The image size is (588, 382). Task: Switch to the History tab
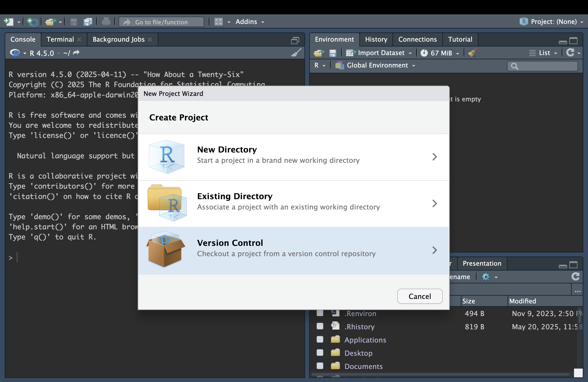[376, 39]
